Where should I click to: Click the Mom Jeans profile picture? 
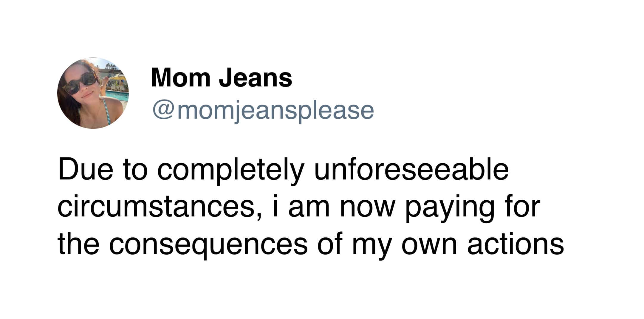click(x=93, y=93)
